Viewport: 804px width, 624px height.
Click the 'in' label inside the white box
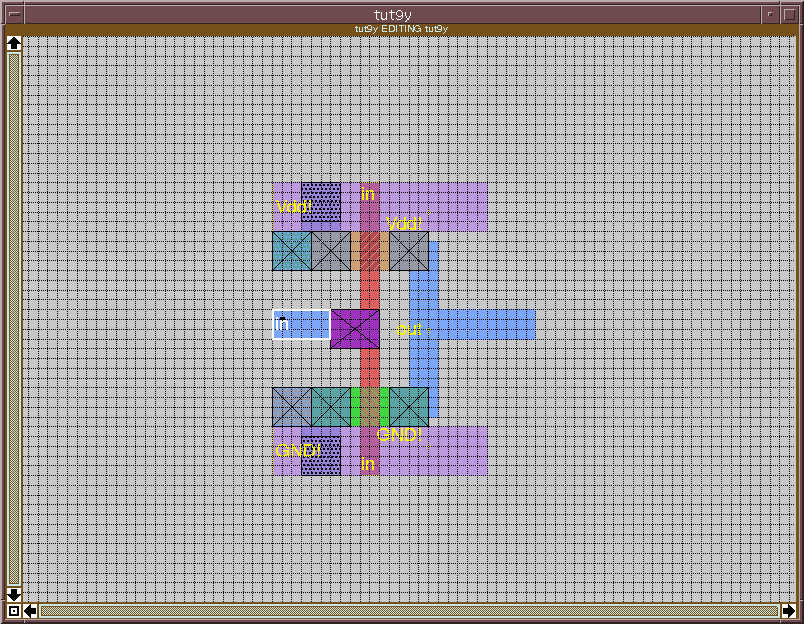click(x=282, y=324)
